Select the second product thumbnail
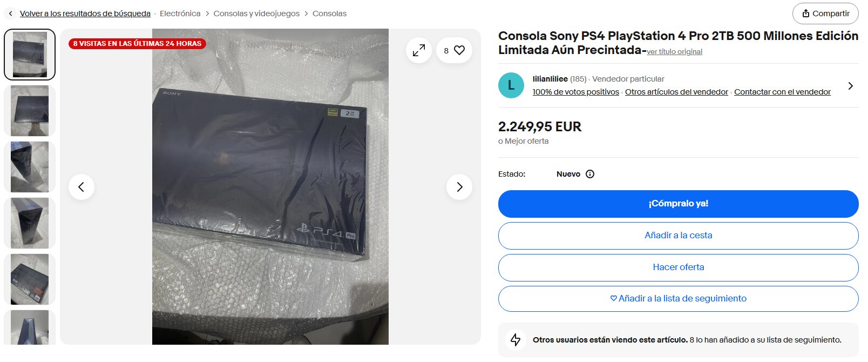868x362 pixels. (x=30, y=111)
